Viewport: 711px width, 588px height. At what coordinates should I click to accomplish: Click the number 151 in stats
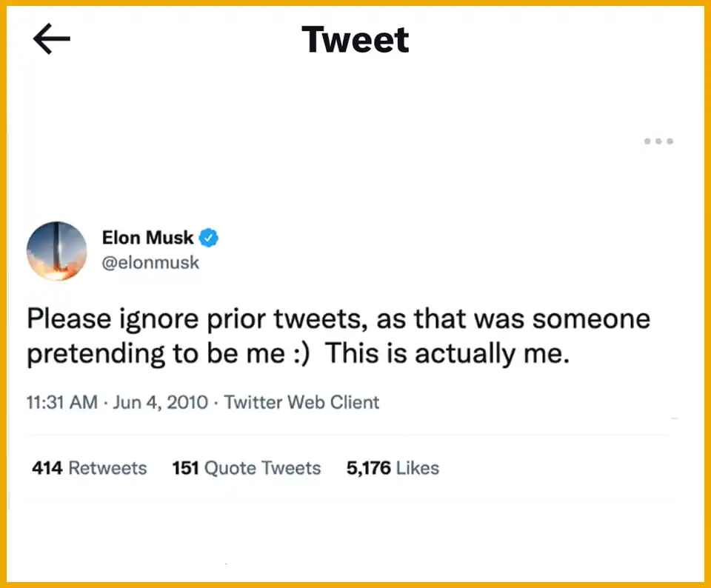click(184, 468)
